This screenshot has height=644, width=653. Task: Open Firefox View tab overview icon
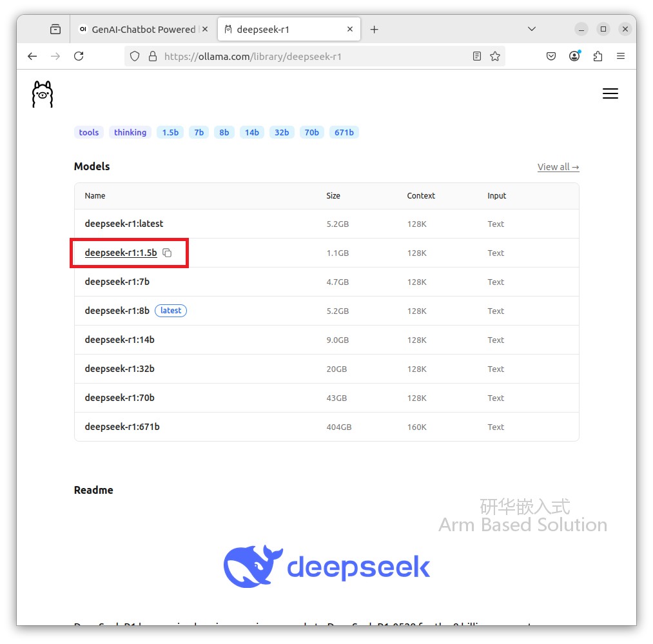(55, 29)
